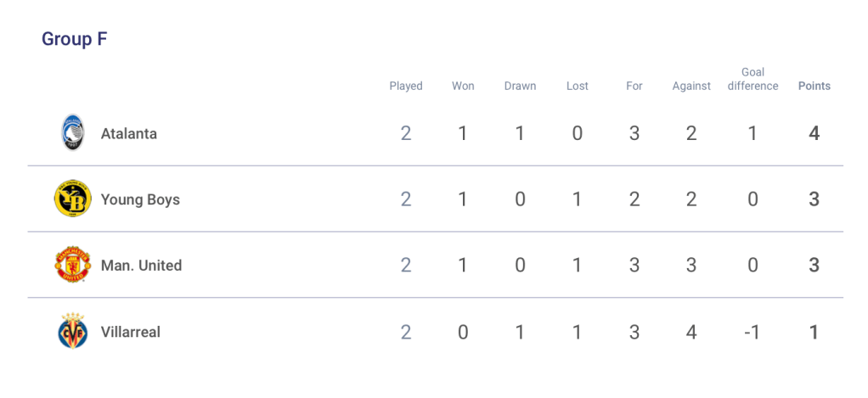Click the Won column header
The height and width of the screenshot is (398, 868).
463,86
